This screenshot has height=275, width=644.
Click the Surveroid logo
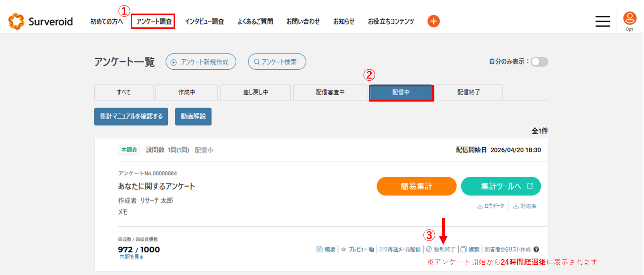pos(41,21)
